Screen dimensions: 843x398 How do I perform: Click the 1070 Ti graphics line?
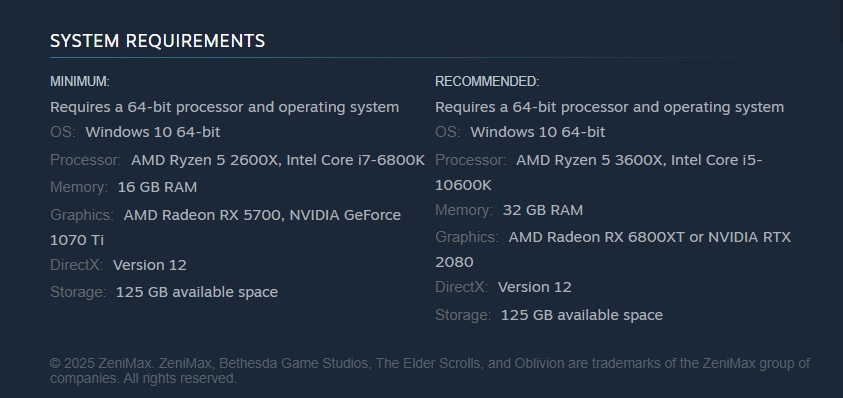tap(77, 240)
